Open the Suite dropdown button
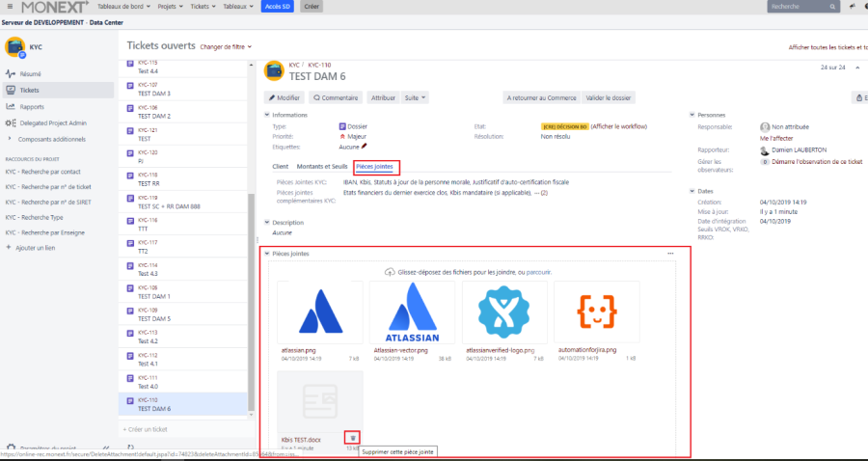The height and width of the screenshot is (461, 868). tap(416, 97)
